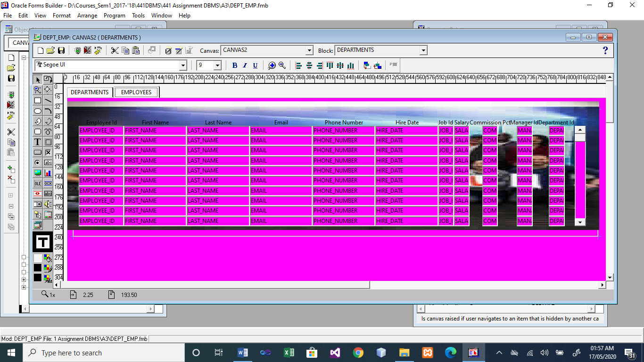
Task: Click Bring to Front icon
Action: (x=367, y=66)
